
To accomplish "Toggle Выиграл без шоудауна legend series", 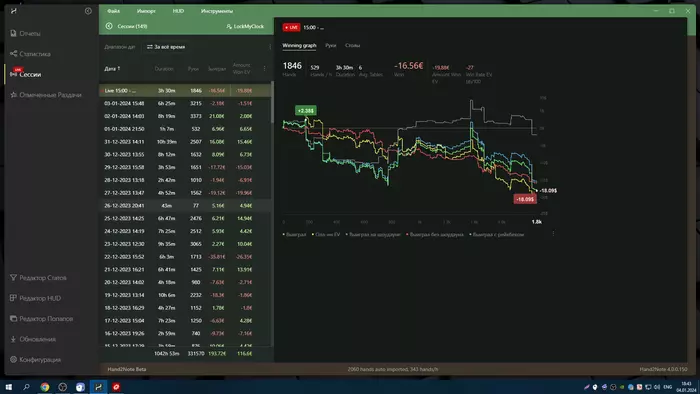I will pos(435,234).
